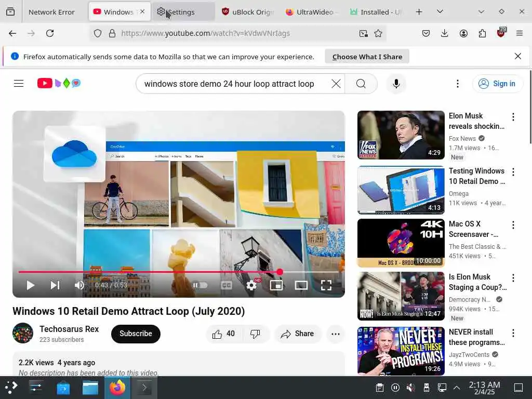Enter full screen video
Screen dimensions: 532x399
(326, 285)
